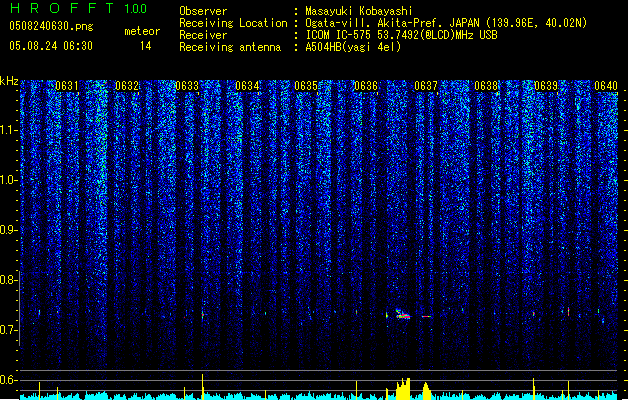Viewport: 629px width, 400px height.
Task: Click the 0.6 kHz axis label
Action: pyautogui.click(x=8, y=380)
